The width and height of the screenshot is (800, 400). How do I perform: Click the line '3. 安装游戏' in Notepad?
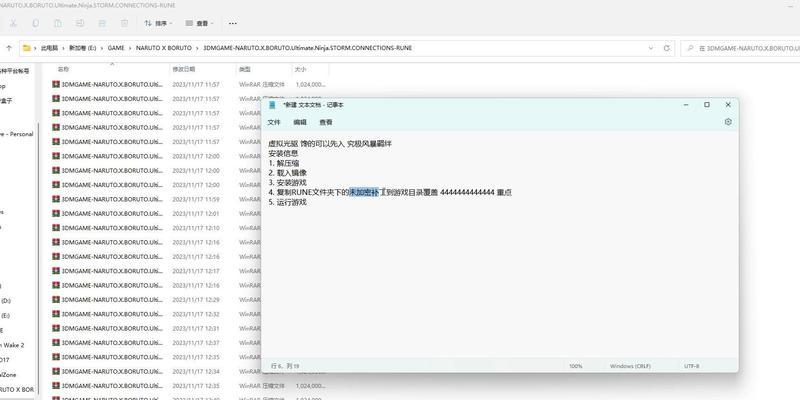coord(287,183)
